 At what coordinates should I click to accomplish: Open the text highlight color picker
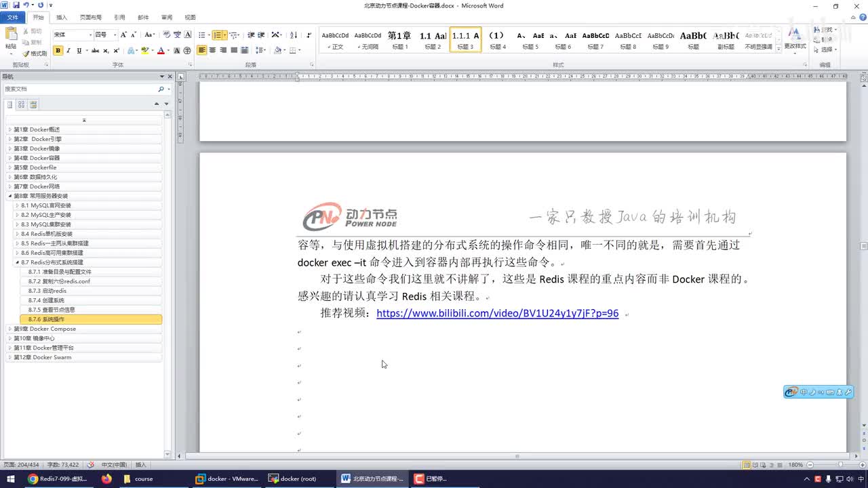coord(144,51)
